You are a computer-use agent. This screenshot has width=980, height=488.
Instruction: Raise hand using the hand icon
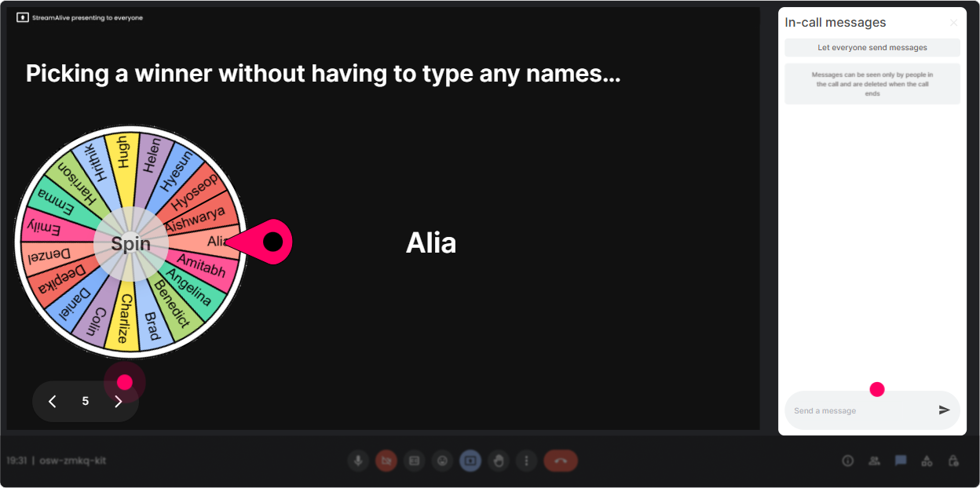(x=499, y=461)
